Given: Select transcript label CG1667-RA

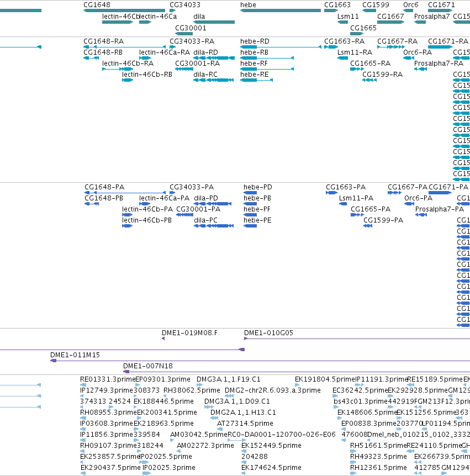Looking at the screenshot, I should click(397, 41).
